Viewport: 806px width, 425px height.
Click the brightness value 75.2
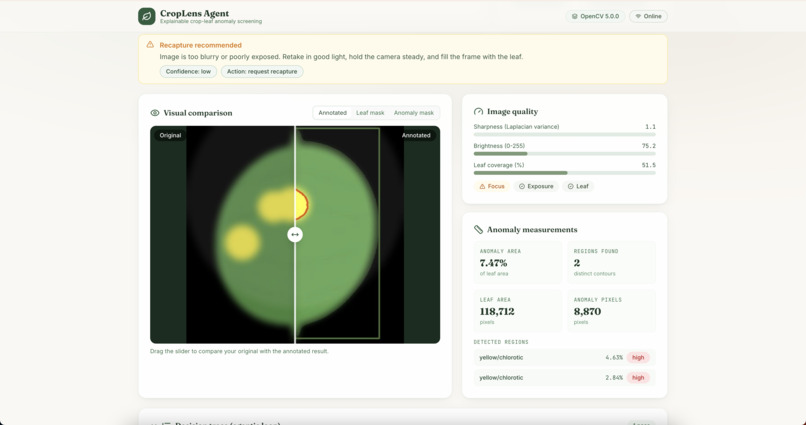point(649,146)
